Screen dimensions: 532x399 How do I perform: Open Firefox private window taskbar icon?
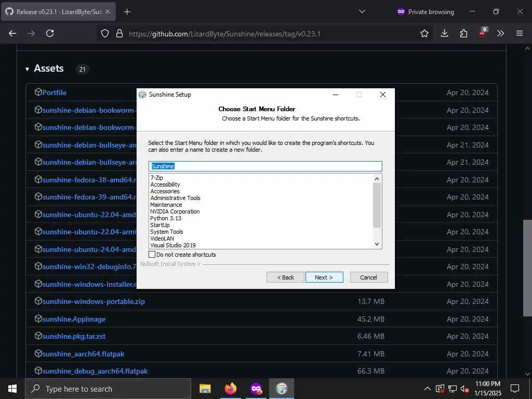pos(256,389)
